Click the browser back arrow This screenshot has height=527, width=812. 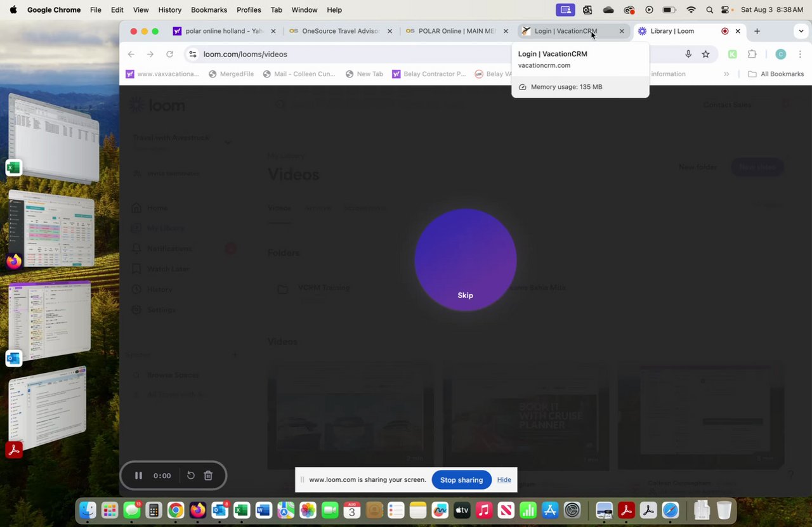(131, 55)
